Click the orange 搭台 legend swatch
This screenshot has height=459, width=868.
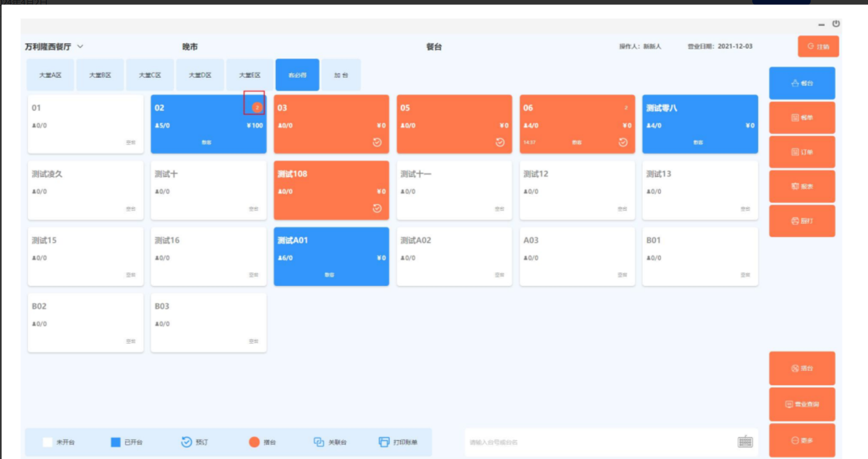coord(254,442)
